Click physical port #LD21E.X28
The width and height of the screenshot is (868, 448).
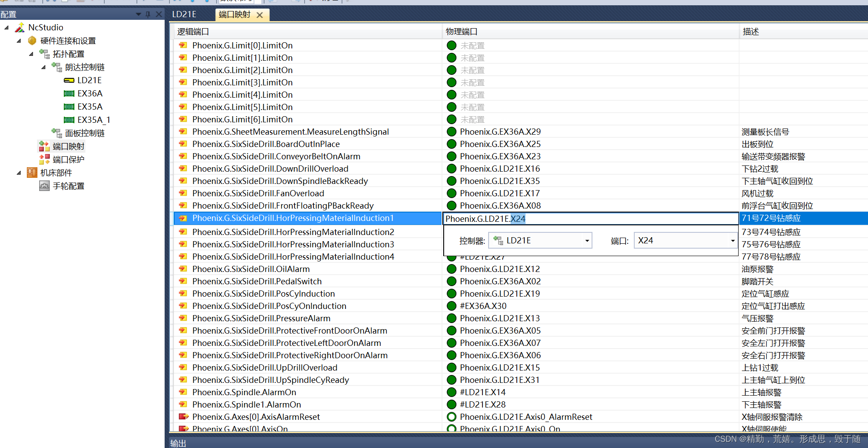click(x=483, y=404)
